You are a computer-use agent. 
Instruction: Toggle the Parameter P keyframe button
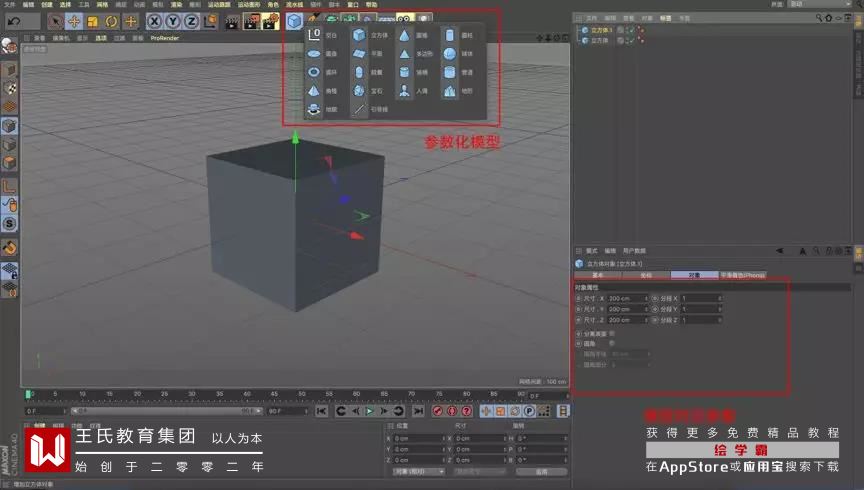(529, 411)
